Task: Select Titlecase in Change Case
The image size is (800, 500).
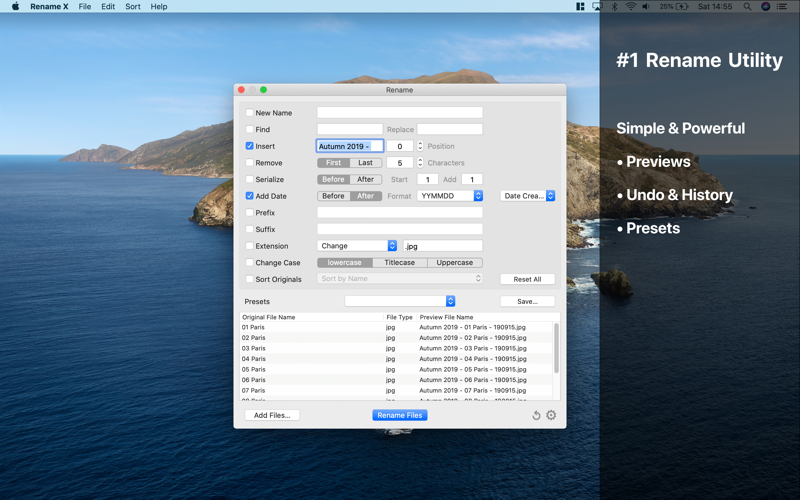Action: 399,262
